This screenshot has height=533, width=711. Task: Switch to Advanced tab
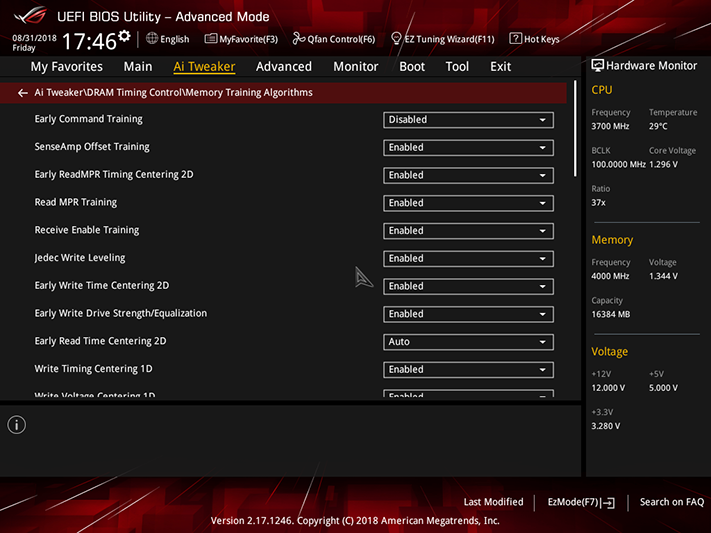click(284, 67)
